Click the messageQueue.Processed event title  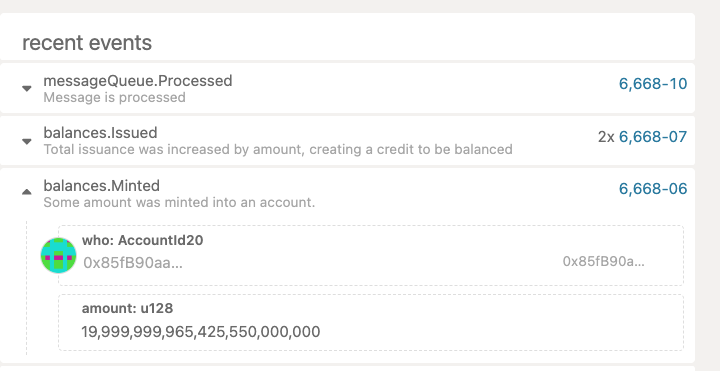pos(138,81)
